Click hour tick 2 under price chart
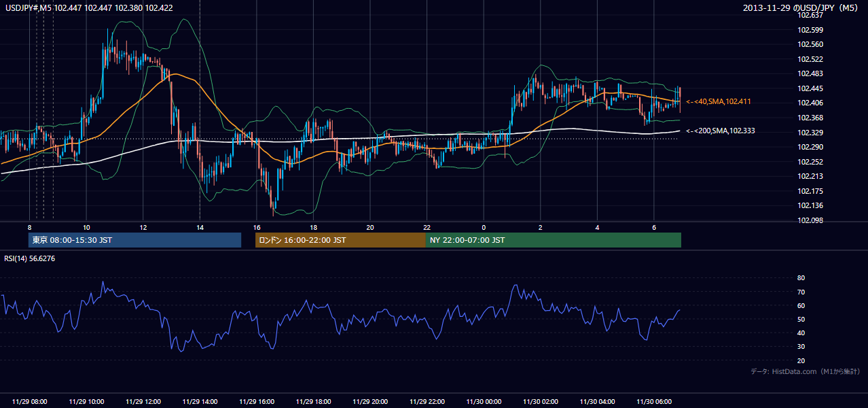The image size is (868, 408). click(x=540, y=227)
